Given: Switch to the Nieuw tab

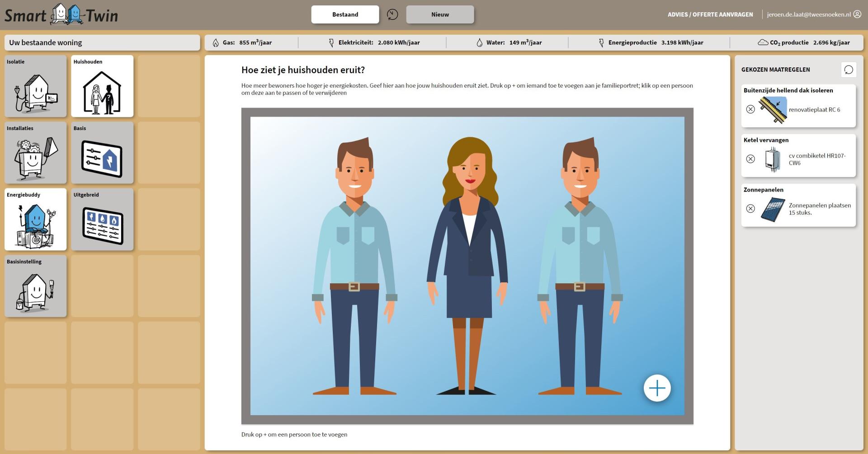Looking at the screenshot, I should tap(440, 14).
